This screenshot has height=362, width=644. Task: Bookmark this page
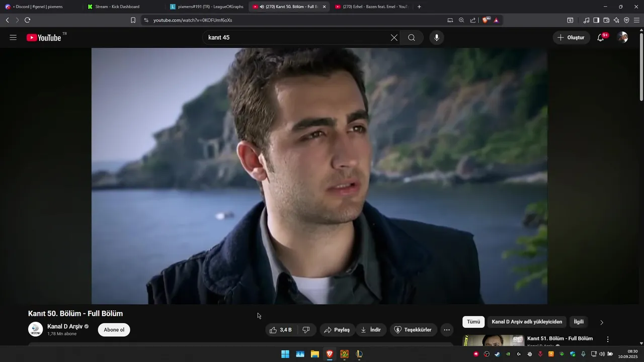pos(133,20)
